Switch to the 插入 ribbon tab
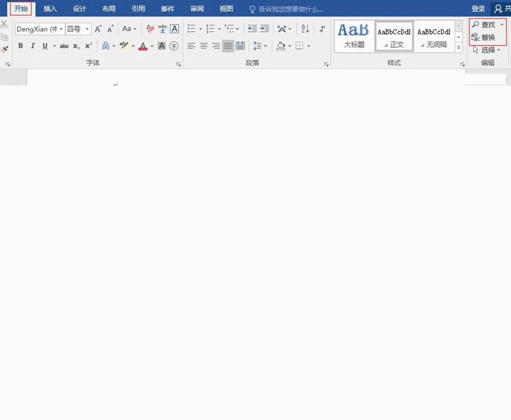This screenshot has width=511, height=420. (x=50, y=9)
